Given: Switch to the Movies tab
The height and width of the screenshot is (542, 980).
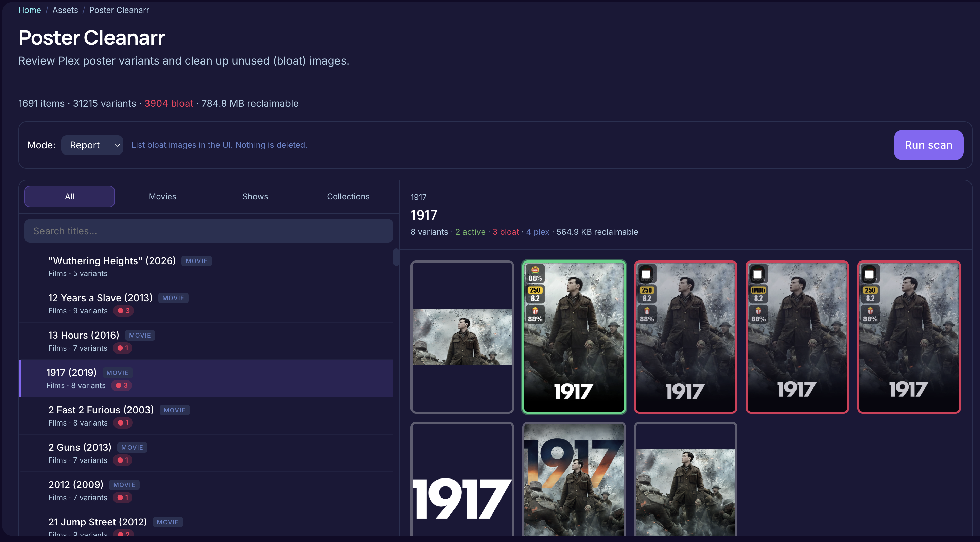Looking at the screenshot, I should (162, 197).
